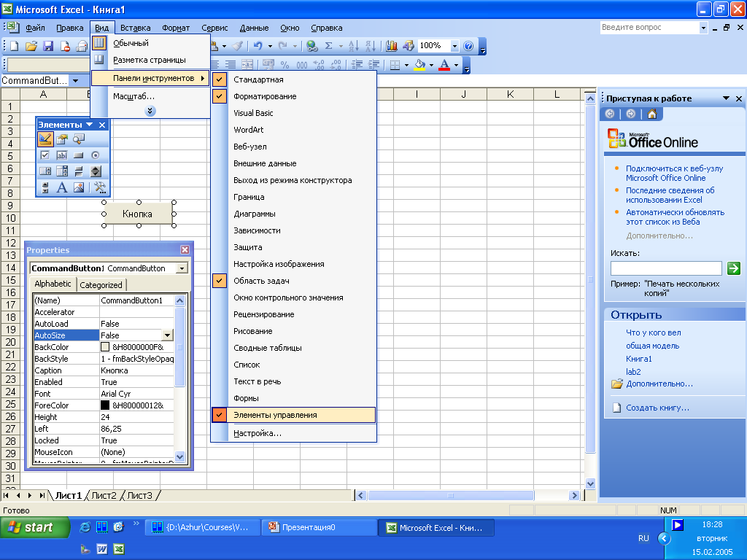Open Properties object selector dropdown
The width and height of the screenshot is (747, 560).
click(182, 268)
